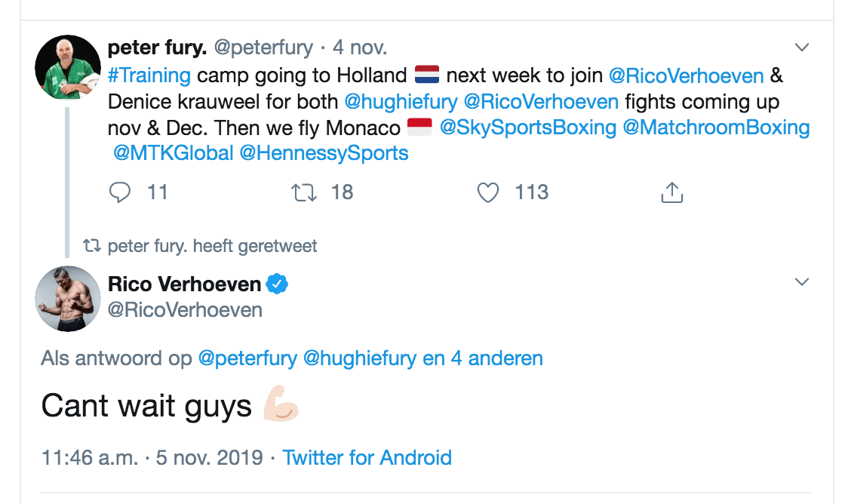Click the small retweet icon beside 'heeft geretweet'
Viewport: 848px width, 504px height.
92,246
